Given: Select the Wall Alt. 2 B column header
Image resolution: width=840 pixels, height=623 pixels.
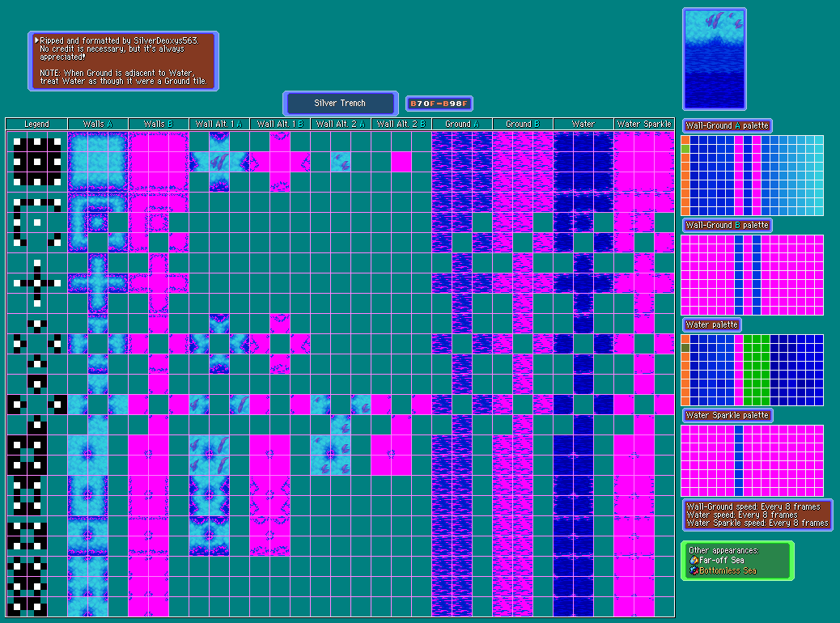Looking at the screenshot, I should pos(401,124).
